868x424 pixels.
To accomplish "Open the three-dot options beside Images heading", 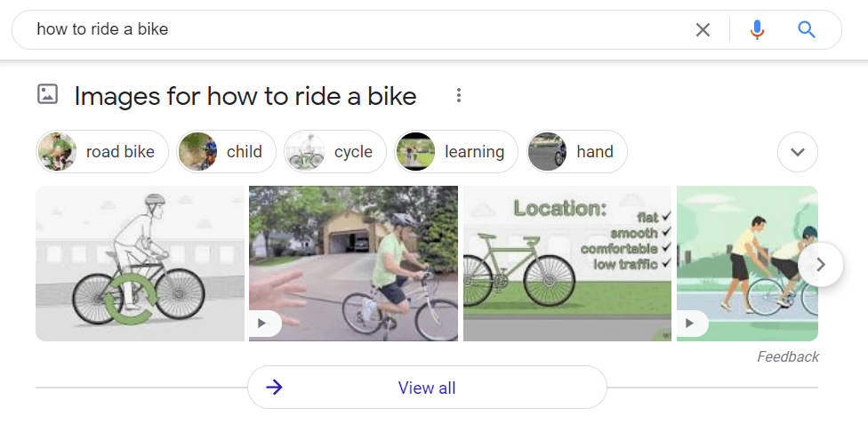I will click(459, 95).
